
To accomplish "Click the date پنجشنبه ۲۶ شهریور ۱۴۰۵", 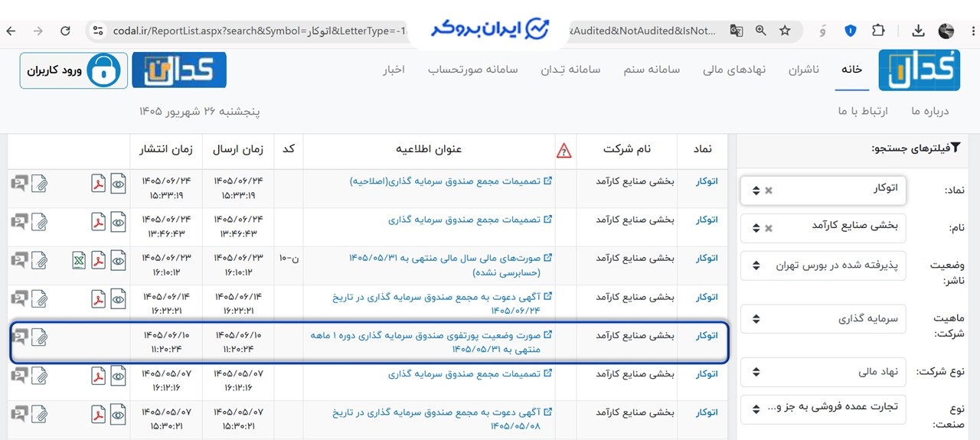I will click(200, 112).
